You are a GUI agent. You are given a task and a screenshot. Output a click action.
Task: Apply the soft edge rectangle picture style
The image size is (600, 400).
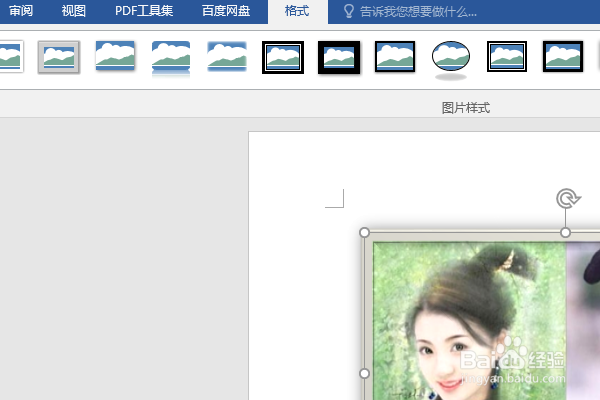click(x=227, y=56)
